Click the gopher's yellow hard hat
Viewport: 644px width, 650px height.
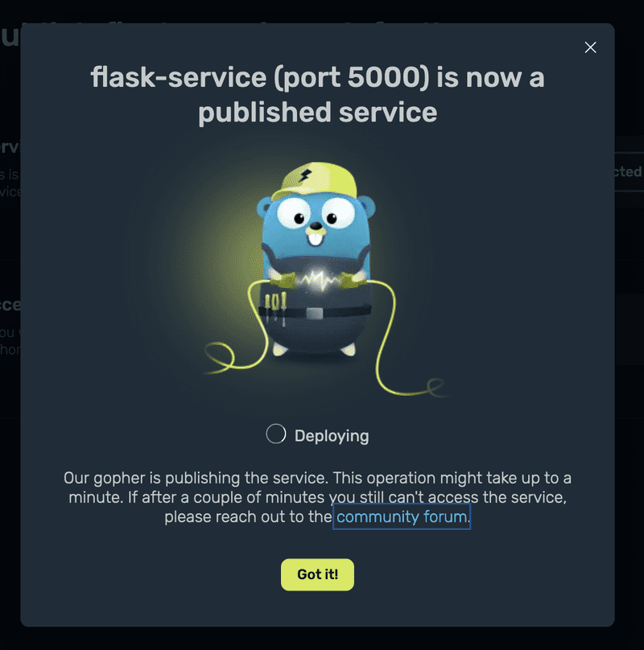coord(317,180)
